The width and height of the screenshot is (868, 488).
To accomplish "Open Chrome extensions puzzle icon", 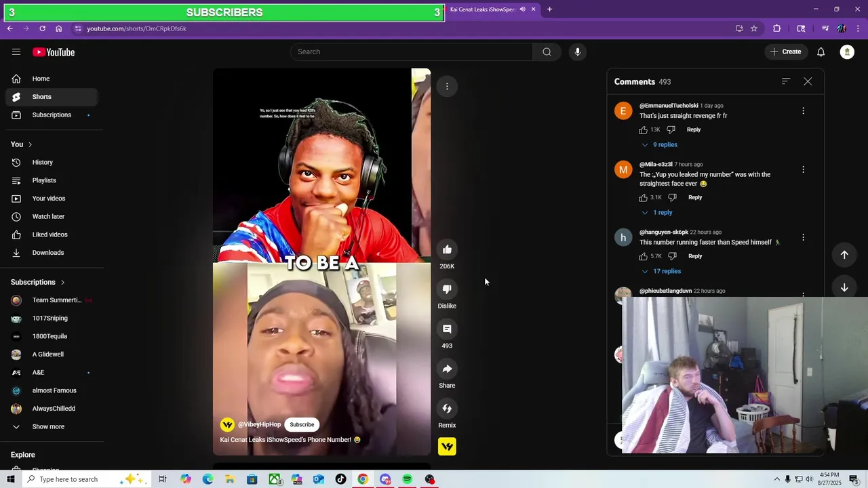I will point(777,28).
